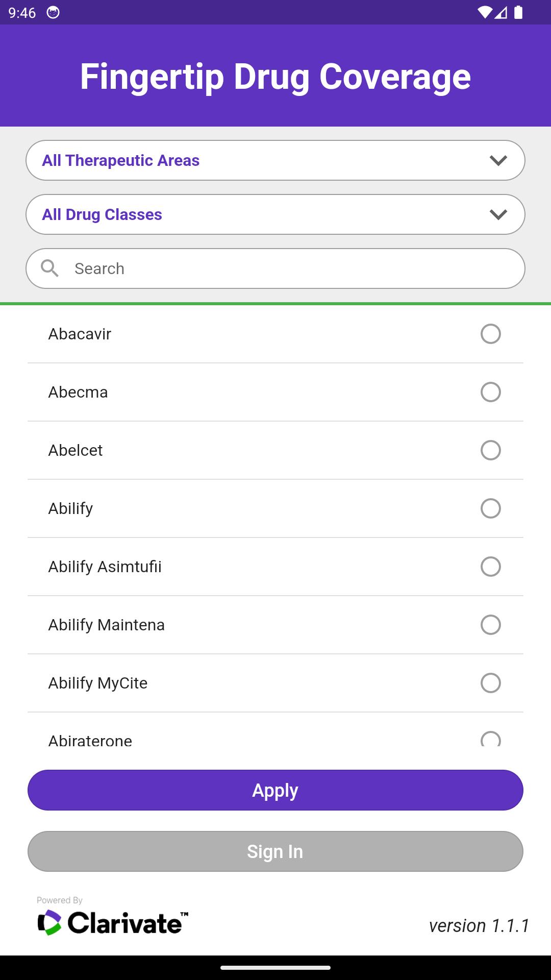Screen dimensions: 551x980
Task: Tap the Apply button
Action: (x=275, y=790)
